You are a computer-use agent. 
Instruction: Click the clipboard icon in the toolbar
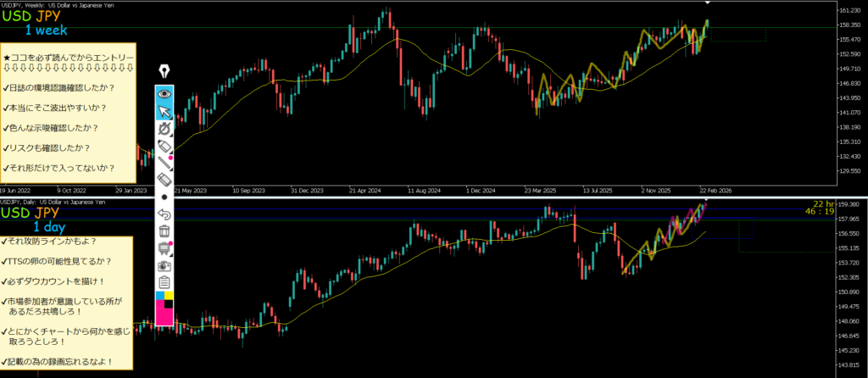(x=164, y=281)
